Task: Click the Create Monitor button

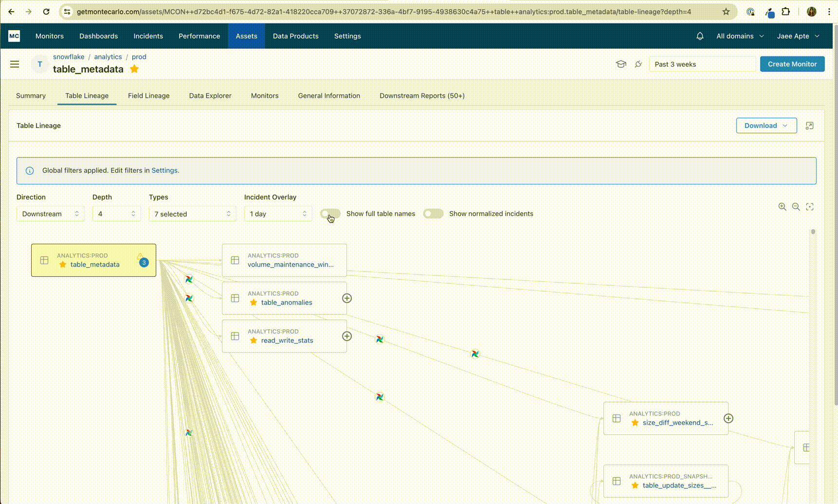Action: [x=792, y=64]
